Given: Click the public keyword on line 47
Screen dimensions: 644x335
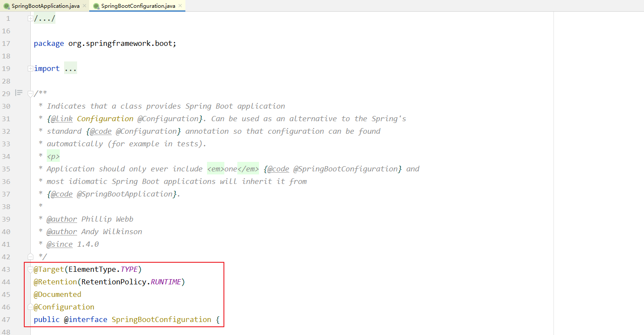Looking at the screenshot, I should point(47,319).
